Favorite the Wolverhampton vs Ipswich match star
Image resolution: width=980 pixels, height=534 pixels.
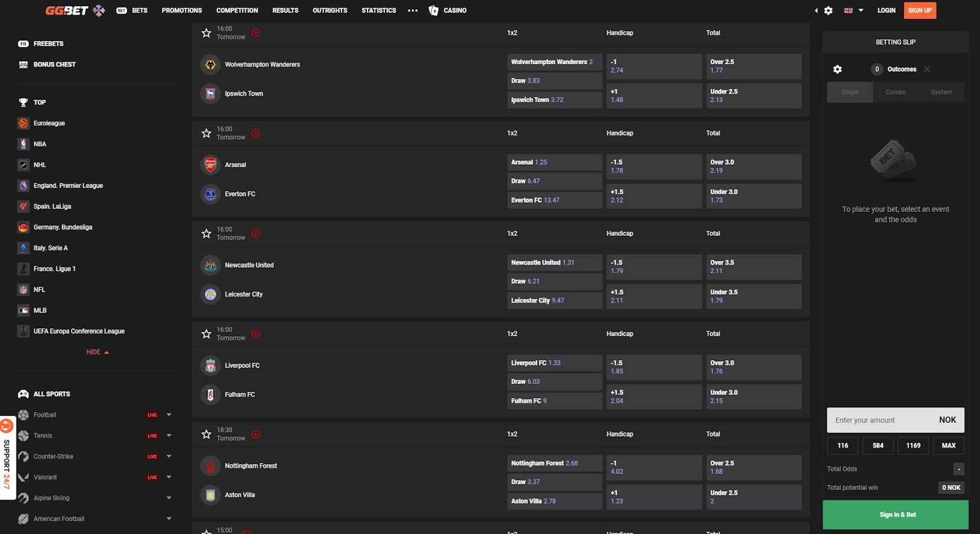point(206,33)
